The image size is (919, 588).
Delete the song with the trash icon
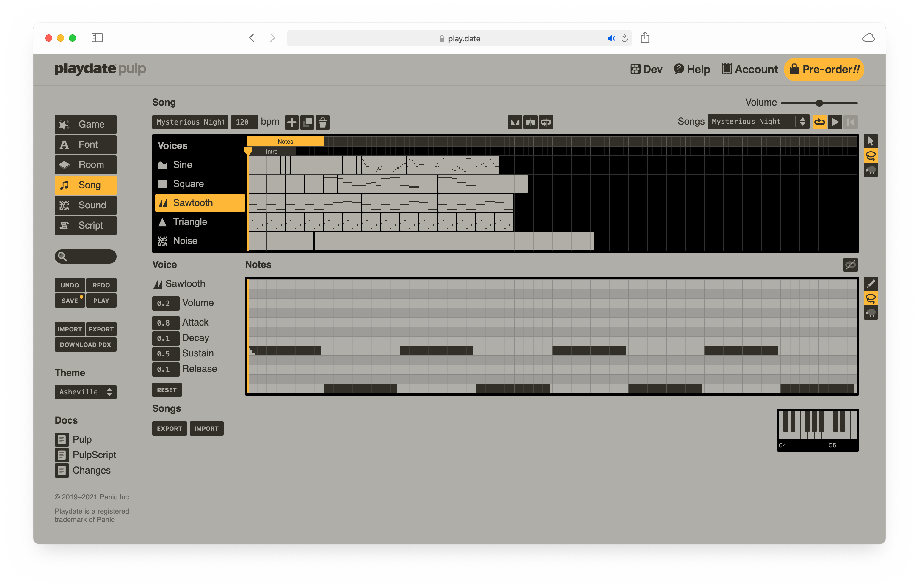[323, 122]
